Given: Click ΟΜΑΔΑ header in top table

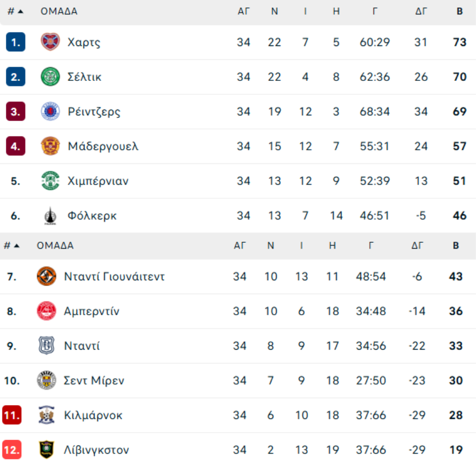Looking at the screenshot, I should (x=59, y=12).
